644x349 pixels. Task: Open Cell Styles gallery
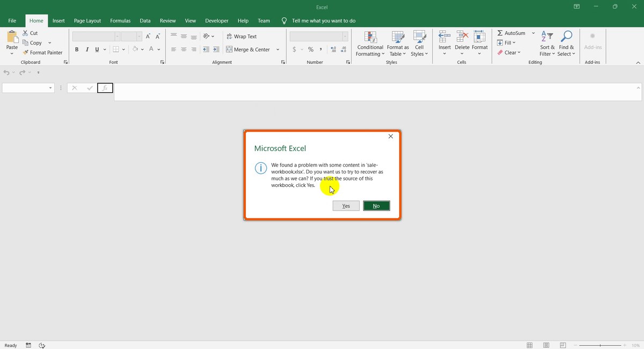point(419,43)
